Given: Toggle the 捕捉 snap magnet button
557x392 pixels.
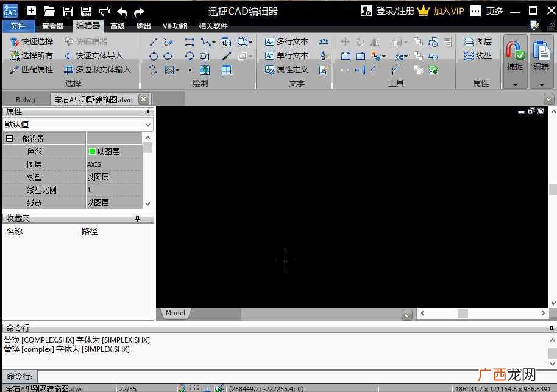Looking at the screenshot, I should 515,56.
